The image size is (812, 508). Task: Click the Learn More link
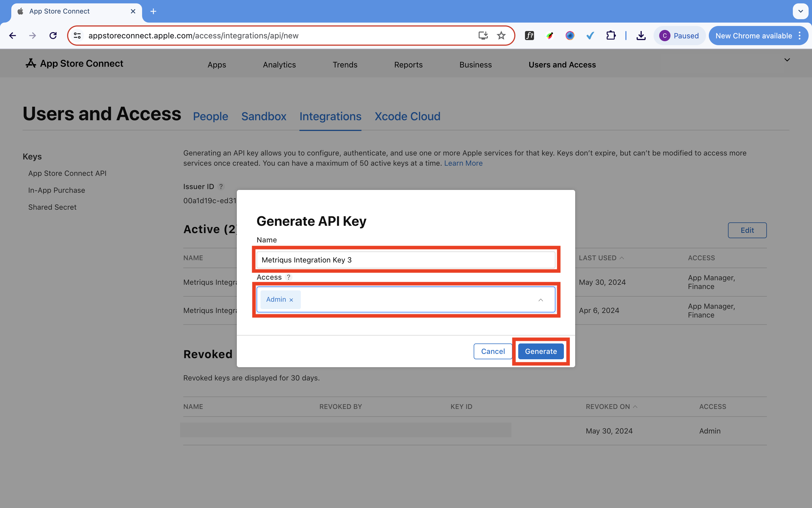464,163
